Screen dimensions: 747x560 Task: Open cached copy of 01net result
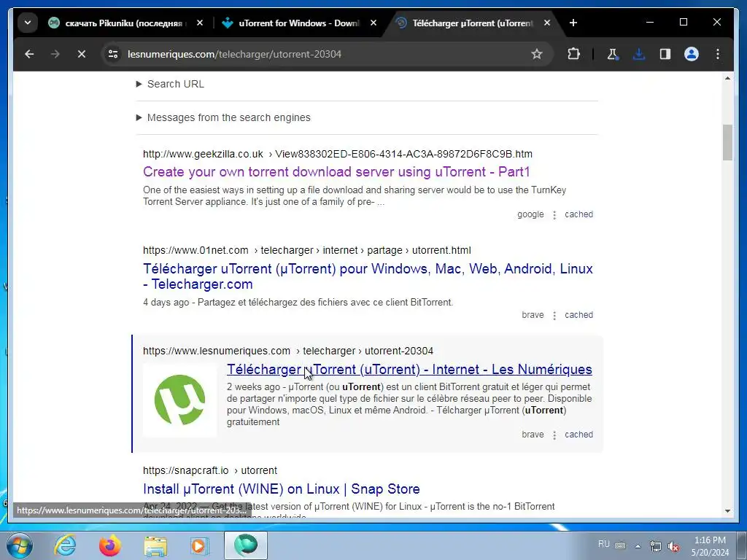pos(578,315)
